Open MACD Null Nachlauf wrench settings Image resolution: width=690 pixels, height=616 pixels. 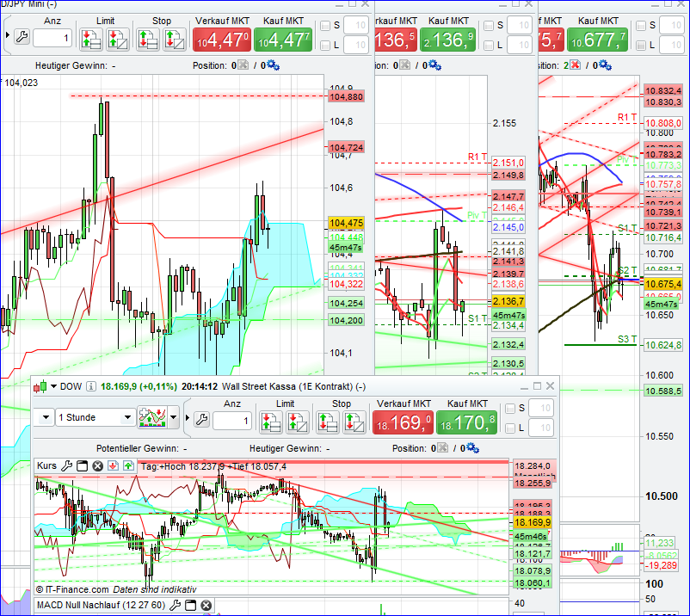click(175, 605)
